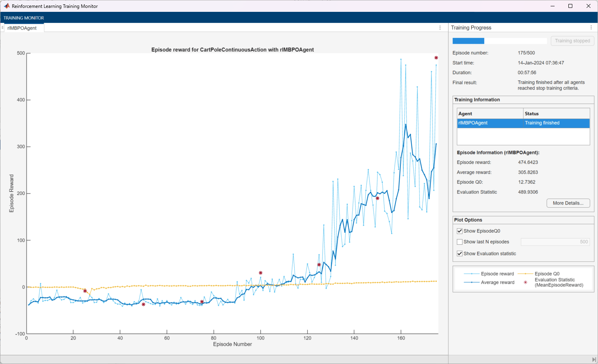
Task: Click the plot title text
Action: click(x=233, y=50)
